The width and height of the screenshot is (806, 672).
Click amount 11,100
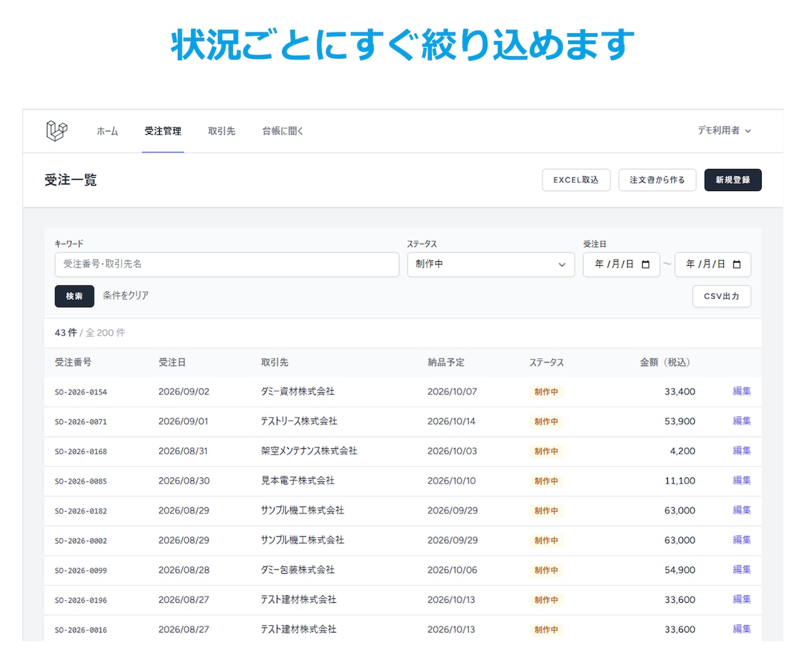point(680,480)
